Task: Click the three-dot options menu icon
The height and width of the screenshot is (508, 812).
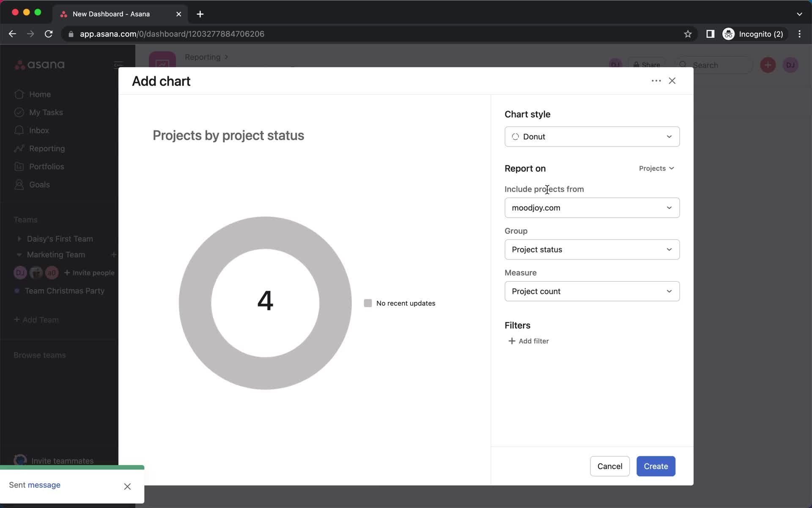Action: pyautogui.click(x=656, y=80)
